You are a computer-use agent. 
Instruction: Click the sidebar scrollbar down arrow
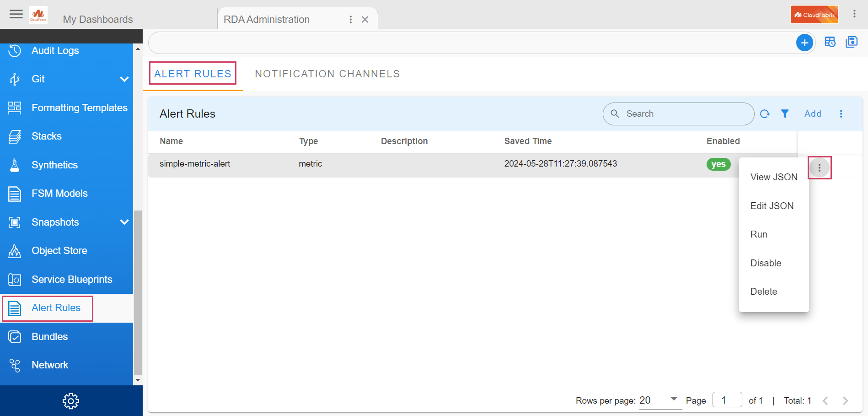click(138, 380)
